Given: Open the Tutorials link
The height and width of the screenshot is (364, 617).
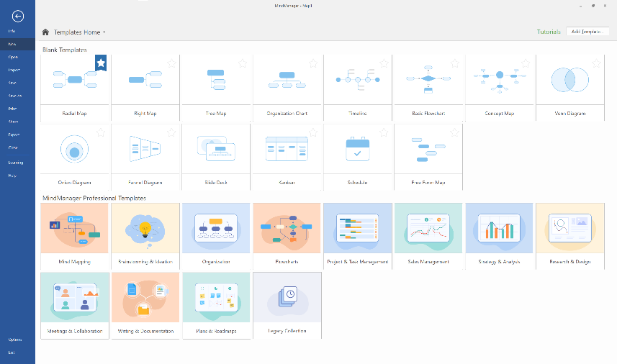Looking at the screenshot, I should click(x=549, y=32).
